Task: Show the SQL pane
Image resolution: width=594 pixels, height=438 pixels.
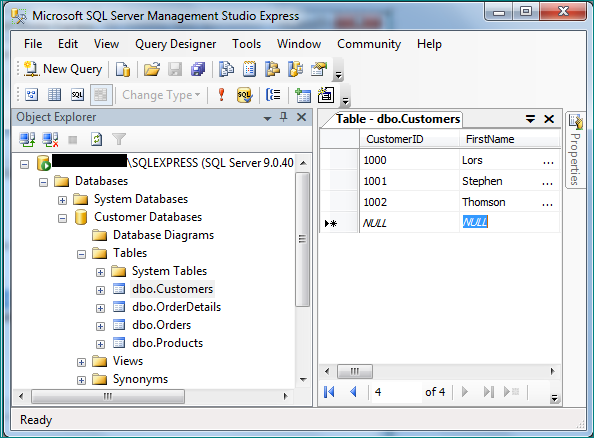Action: point(78,95)
